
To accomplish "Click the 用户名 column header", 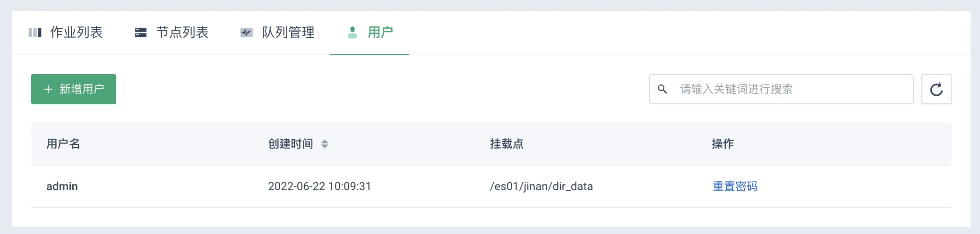I will click(63, 144).
